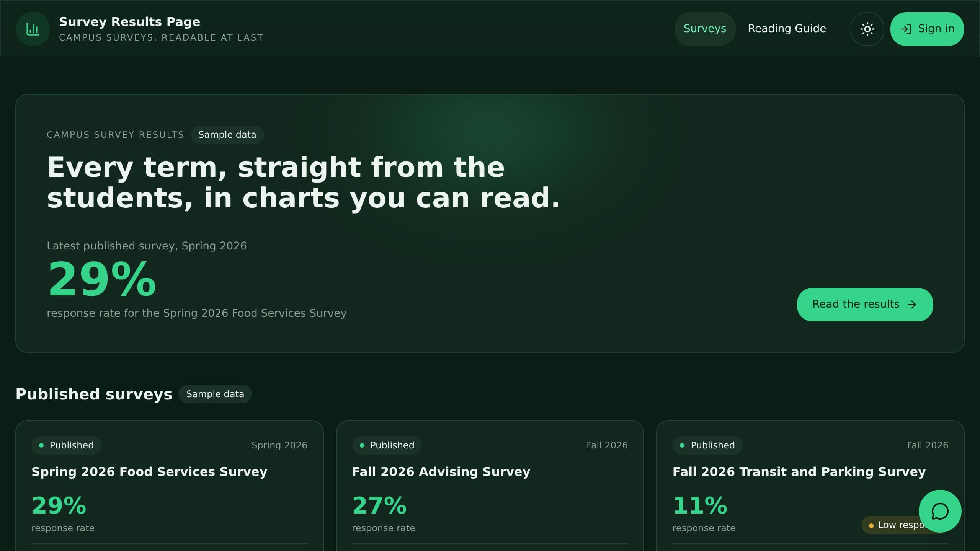Click Published status pill on Advising Survey card
Image resolution: width=980 pixels, height=551 pixels.
[x=387, y=445]
